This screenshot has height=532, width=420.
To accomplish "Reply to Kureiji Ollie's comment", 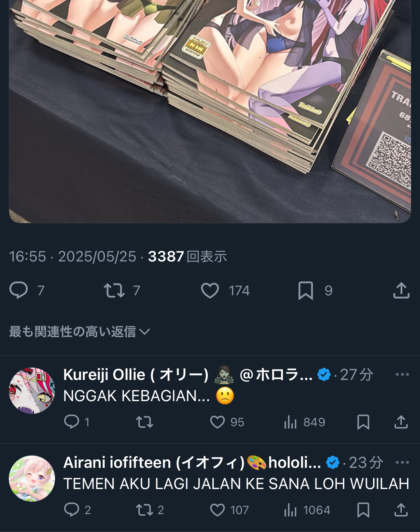I will click(72, 422).
